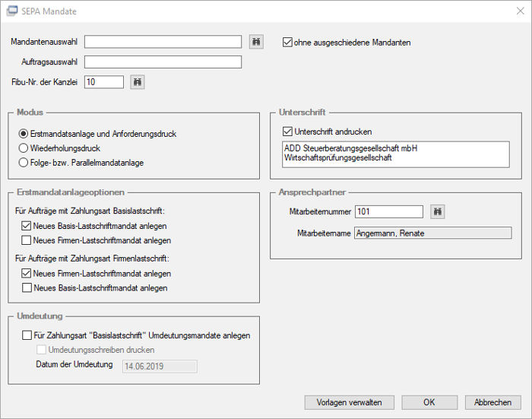
Task: Toggle Basis-Lastschriftmandat under Zahlungsart Basislastschrift
Action: click(x=26, y=226)
